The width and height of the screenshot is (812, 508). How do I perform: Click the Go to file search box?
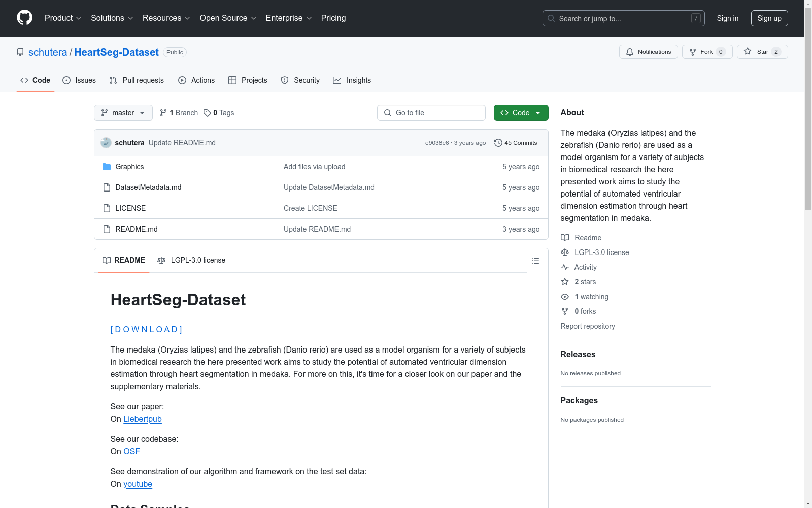[431, 113]
